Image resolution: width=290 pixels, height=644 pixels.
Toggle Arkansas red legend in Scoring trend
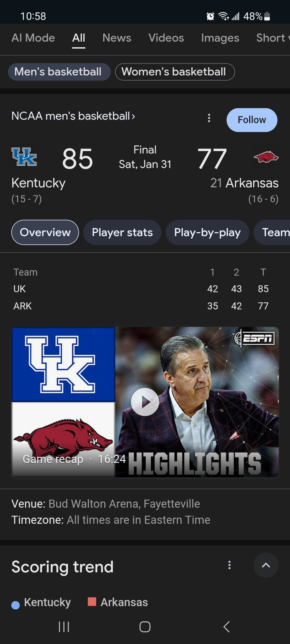pos(118,602)
